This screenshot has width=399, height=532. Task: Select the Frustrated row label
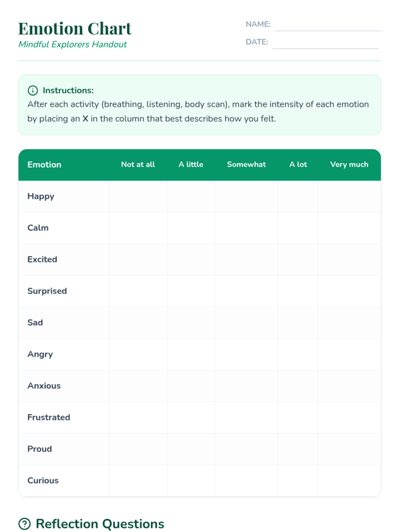(x=49, y=417)
